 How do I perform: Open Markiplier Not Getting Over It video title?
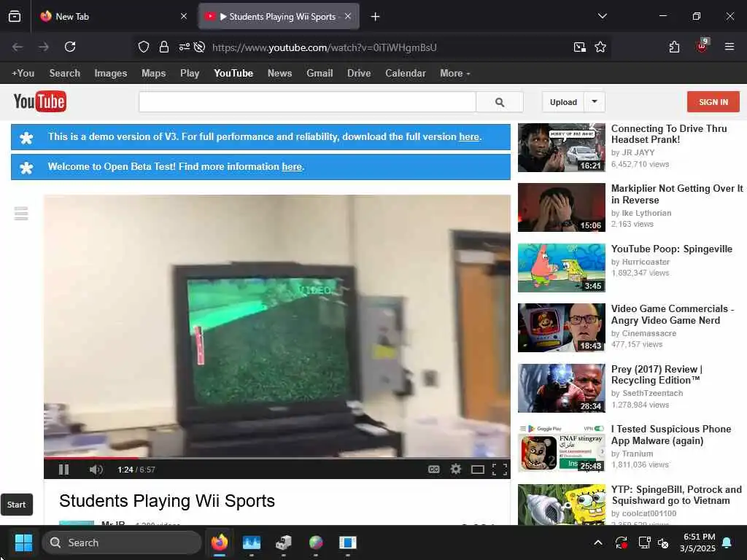pos(677,194)
